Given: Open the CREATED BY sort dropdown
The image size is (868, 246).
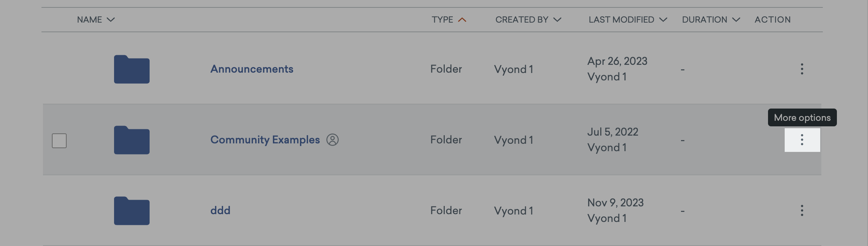Looking at the screenshot, I should 557,20.
